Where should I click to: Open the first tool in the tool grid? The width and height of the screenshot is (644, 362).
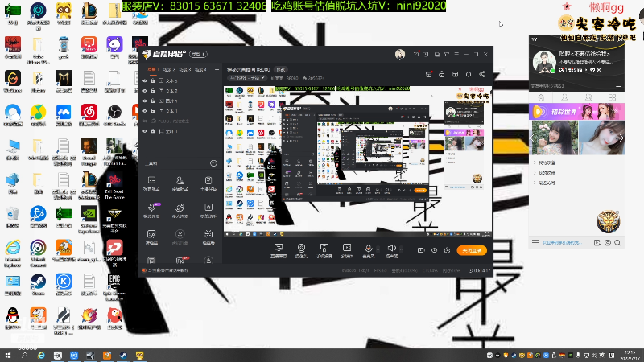(x=151, y=184)
